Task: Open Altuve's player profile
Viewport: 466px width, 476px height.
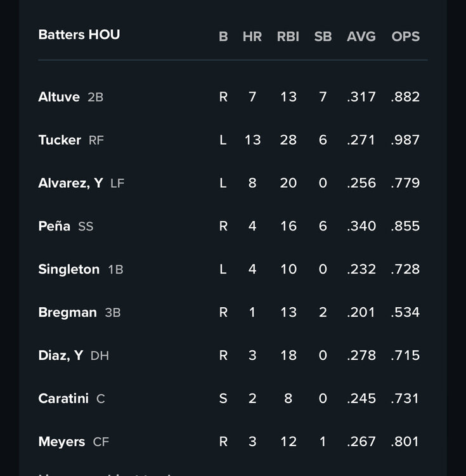Action: (x=59, y=97)
